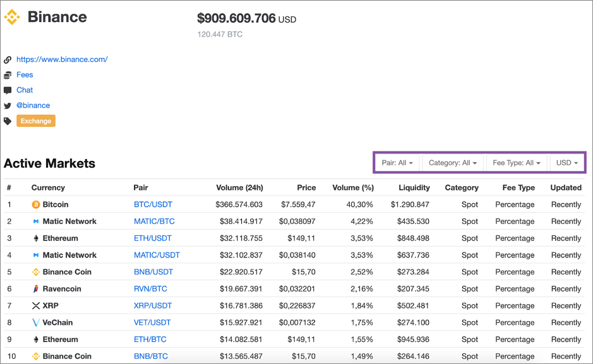Image resolution: width=593 pixels, height=364 pixels.
Task: Open the Chat link
Action: [25, 90]
